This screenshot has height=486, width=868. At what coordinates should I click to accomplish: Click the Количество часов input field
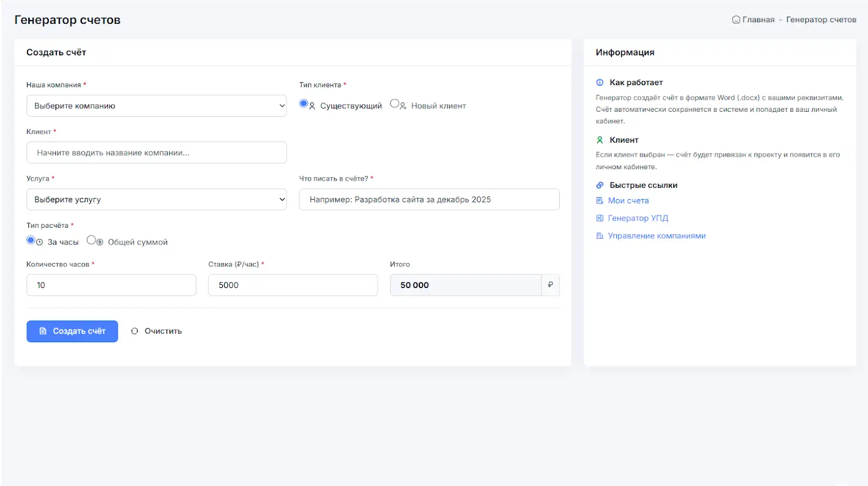click(x=111, y=285)
